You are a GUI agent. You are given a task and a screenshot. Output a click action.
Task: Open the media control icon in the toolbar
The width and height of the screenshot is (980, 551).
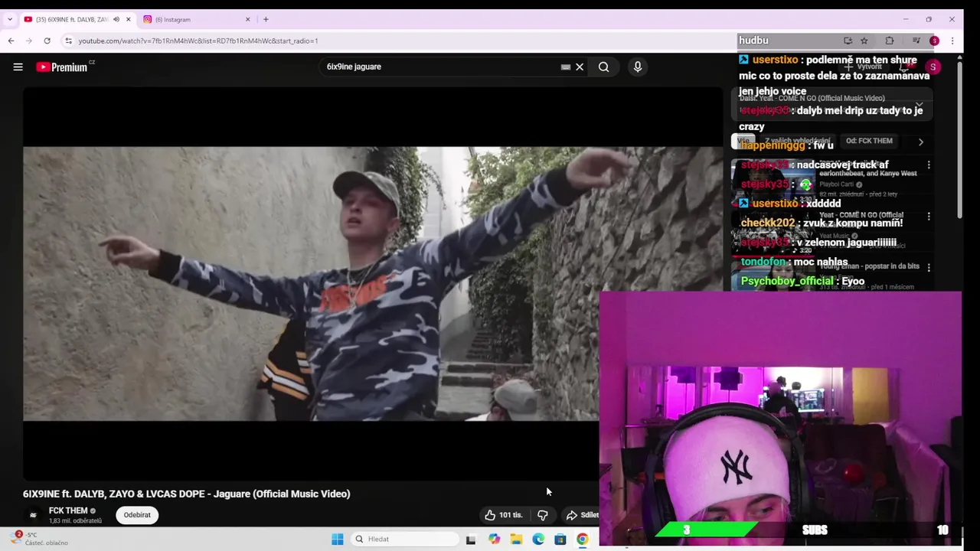click(916, 41)
